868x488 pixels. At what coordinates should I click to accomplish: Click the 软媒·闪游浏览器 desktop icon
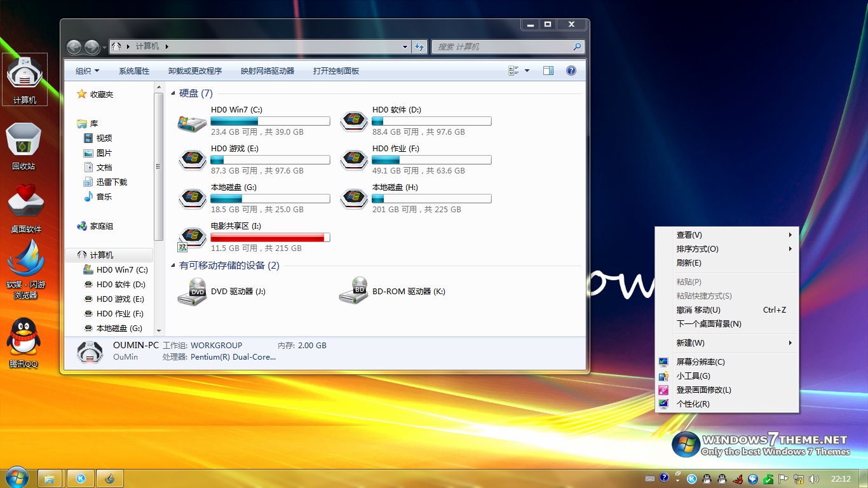[x=25, y=269]
